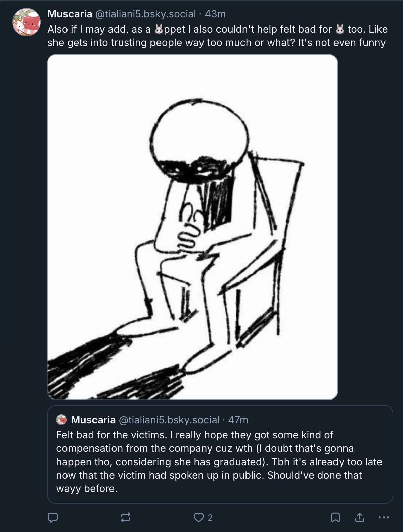This screenshot has height=532, width=403.
Task: Click the like count number 2
Action: click(210, 518)
